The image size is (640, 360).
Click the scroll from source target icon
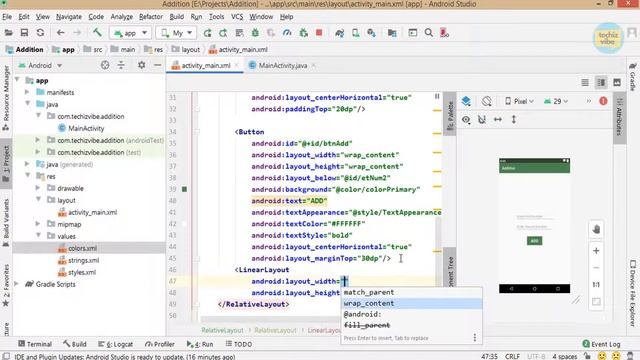pos(105,65)
